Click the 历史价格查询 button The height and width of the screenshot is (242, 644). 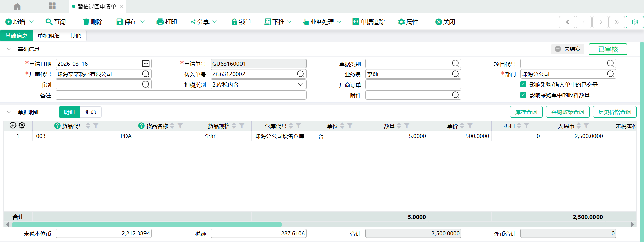(x=614, y=112)
